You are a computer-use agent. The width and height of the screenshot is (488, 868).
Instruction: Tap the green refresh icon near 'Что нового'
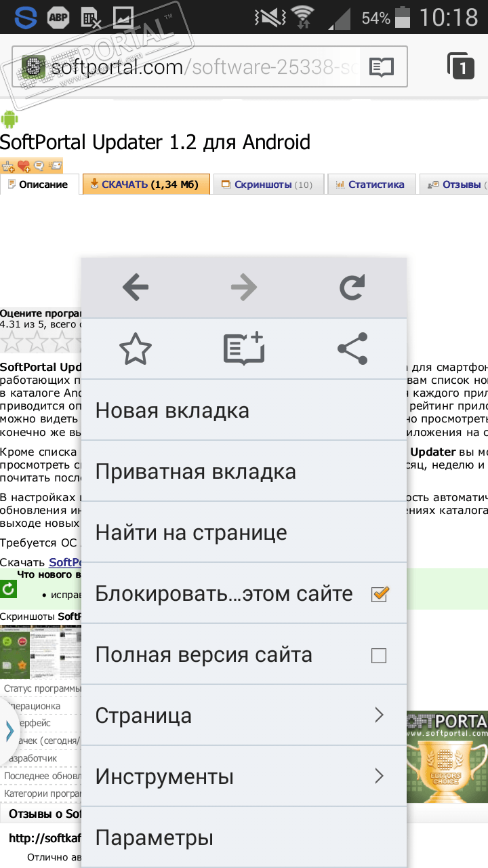coord(8,589)
